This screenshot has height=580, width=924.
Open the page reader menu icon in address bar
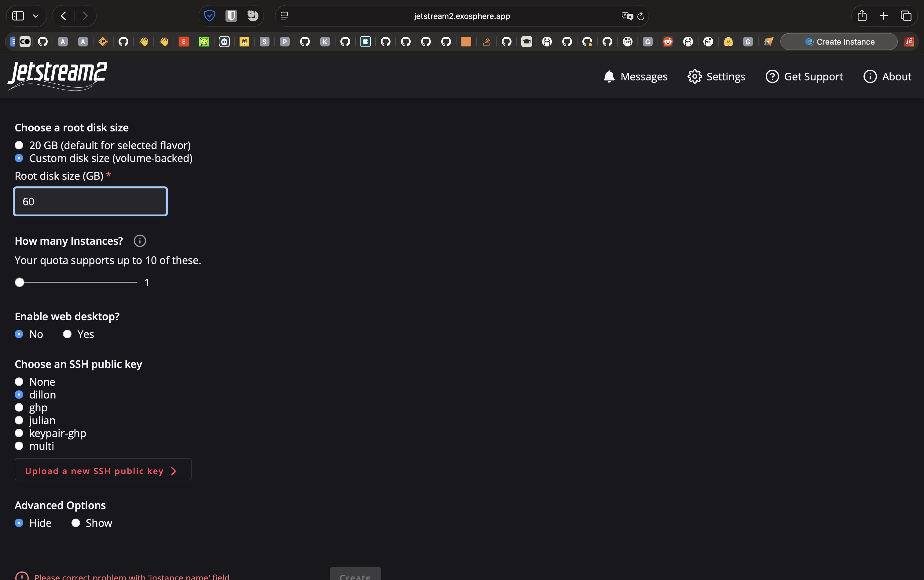284,16
